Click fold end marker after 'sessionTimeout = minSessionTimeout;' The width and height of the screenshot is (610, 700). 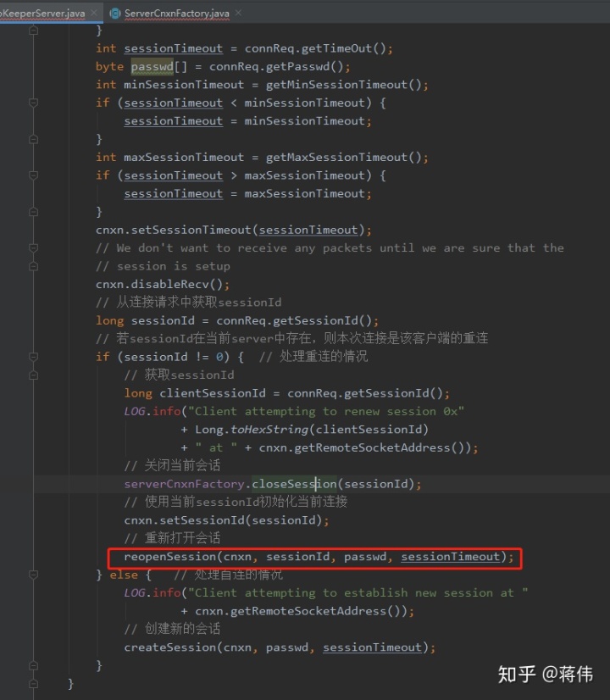(34, 139)
